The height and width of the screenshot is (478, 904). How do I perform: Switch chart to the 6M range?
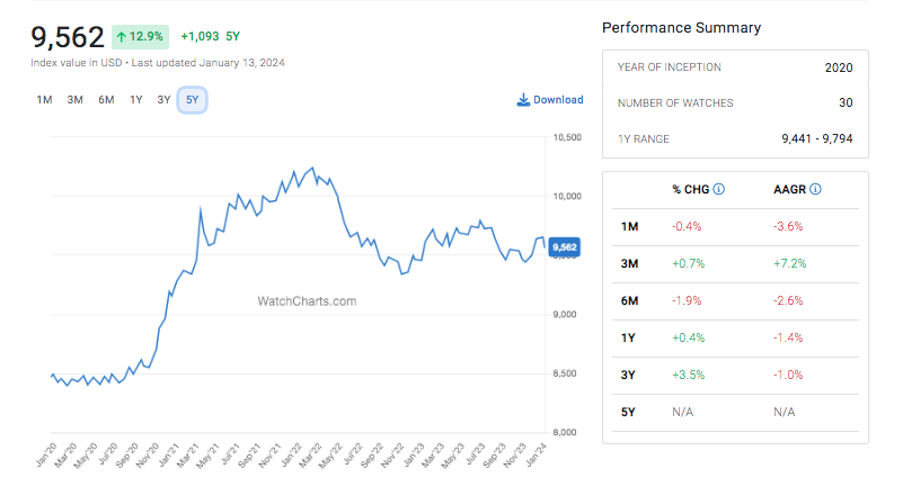pos(106,100)
